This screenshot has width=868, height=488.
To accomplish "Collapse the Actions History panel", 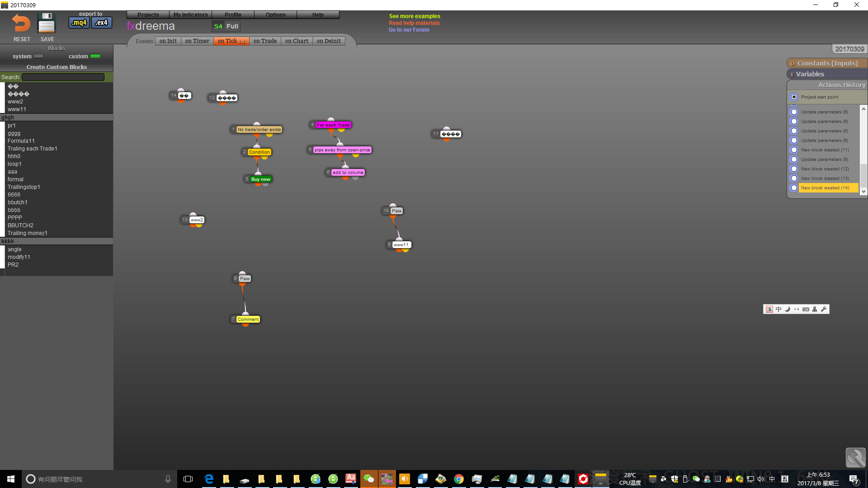I will 827,85.
